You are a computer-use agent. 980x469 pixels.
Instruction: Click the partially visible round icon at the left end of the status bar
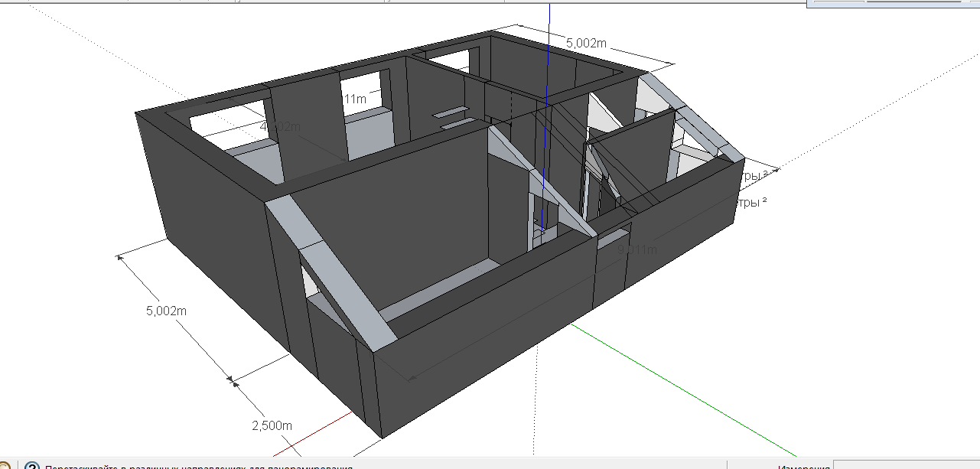tap(4, 465)
